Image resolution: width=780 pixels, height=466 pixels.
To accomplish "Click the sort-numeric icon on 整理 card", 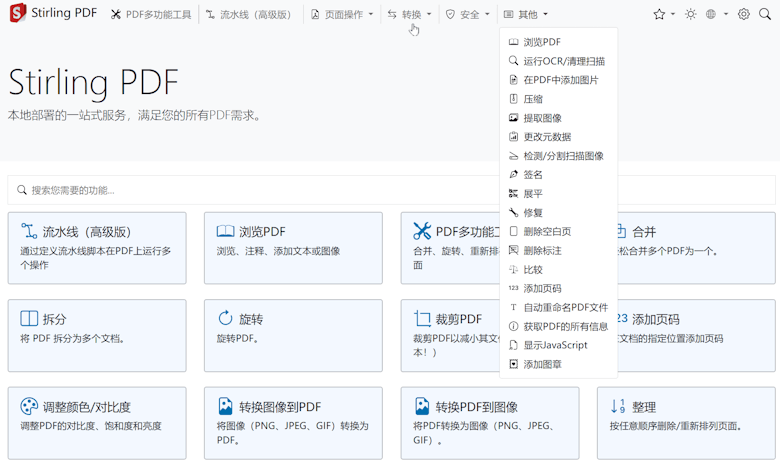I will [618, 406].
